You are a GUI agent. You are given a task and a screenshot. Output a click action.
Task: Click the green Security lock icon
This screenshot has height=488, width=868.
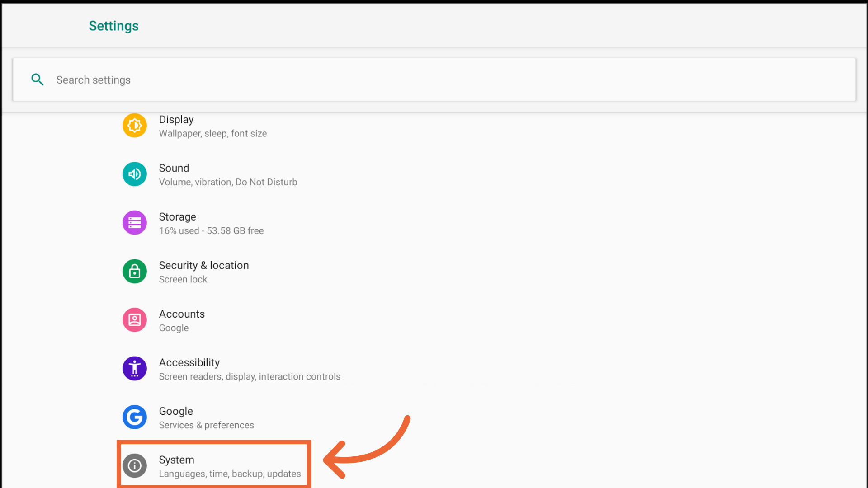(x=134, y=271)
